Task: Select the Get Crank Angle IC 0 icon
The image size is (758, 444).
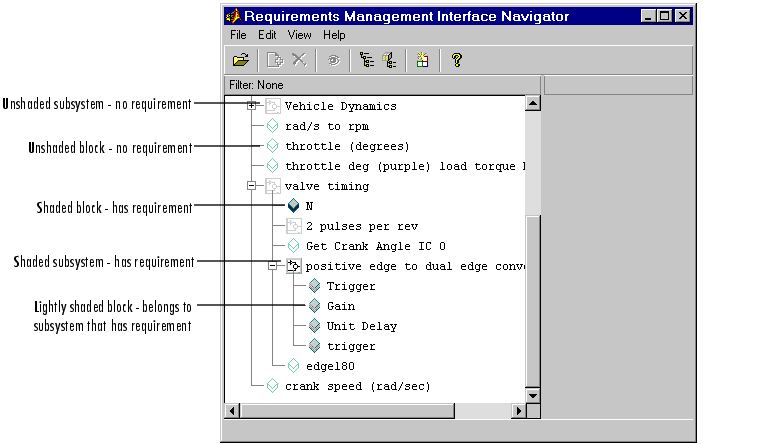Action: [293, 246]
